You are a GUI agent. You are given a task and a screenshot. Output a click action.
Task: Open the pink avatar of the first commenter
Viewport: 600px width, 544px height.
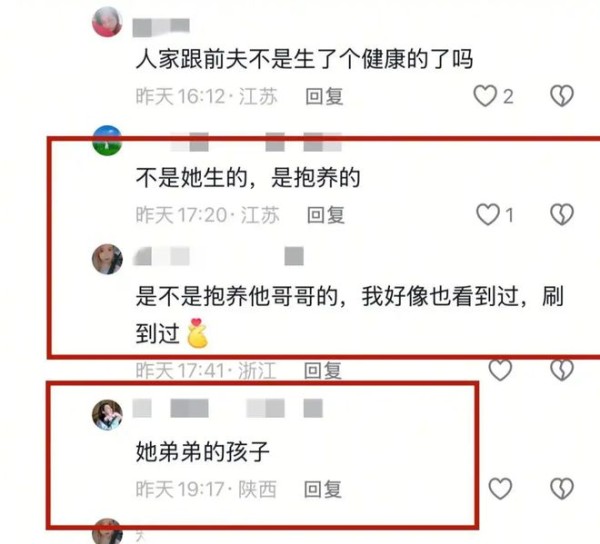(107, 22)
